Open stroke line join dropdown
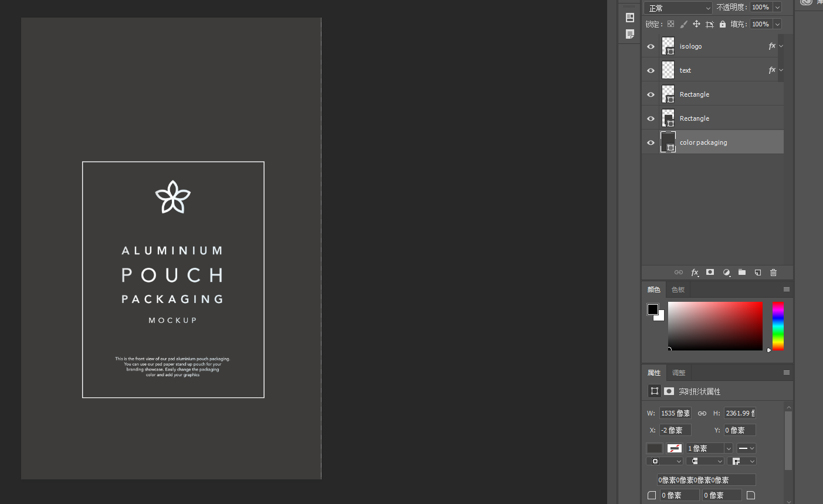Viewport: 823px width, 504px height. 741,461
